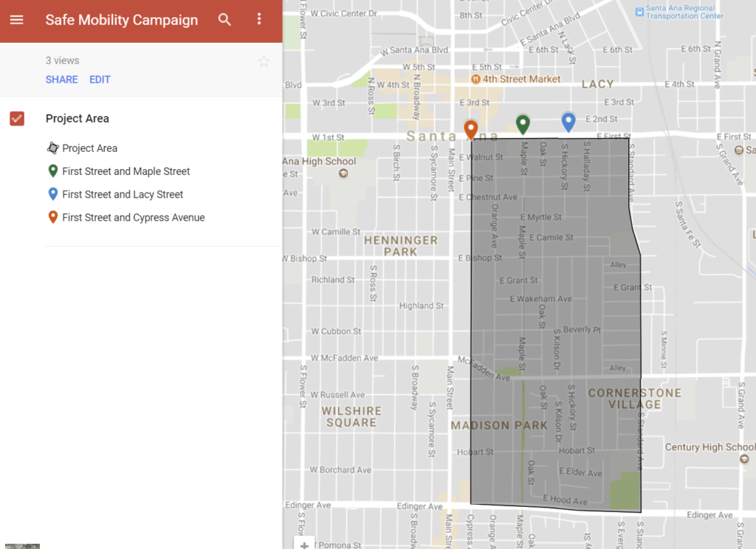
Task: Click the E Hood Ave street label
Action: pyautogui.click(x=565, y=500)
